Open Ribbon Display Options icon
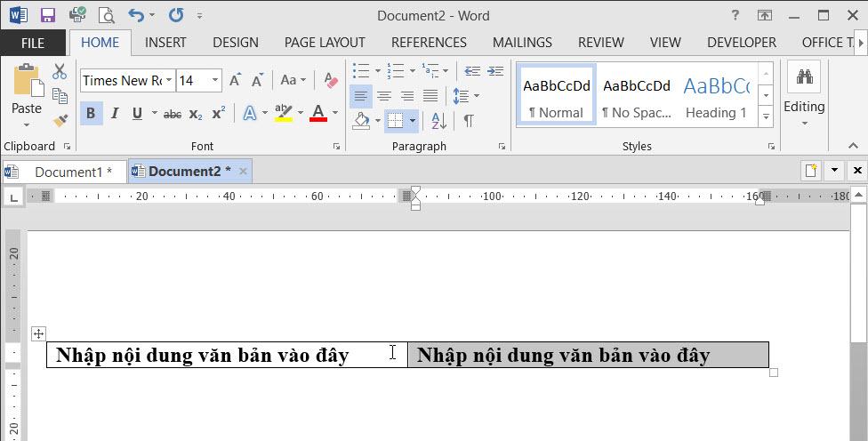 (x=765, y=15)
